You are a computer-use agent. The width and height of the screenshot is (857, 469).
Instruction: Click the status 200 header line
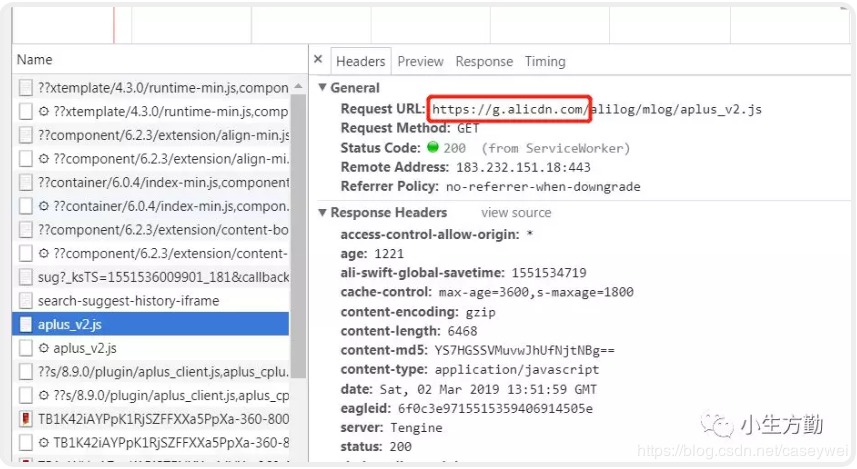[376, 447]
